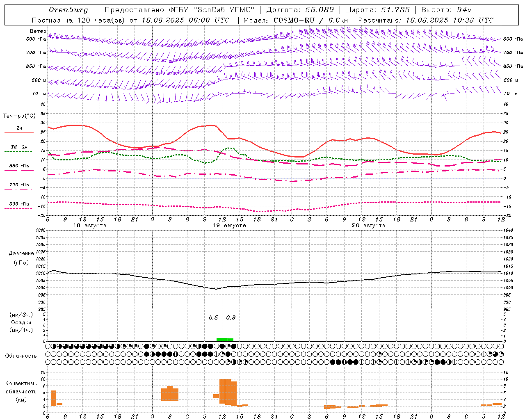Click the green precipitation bar on 19 августа

225,340
